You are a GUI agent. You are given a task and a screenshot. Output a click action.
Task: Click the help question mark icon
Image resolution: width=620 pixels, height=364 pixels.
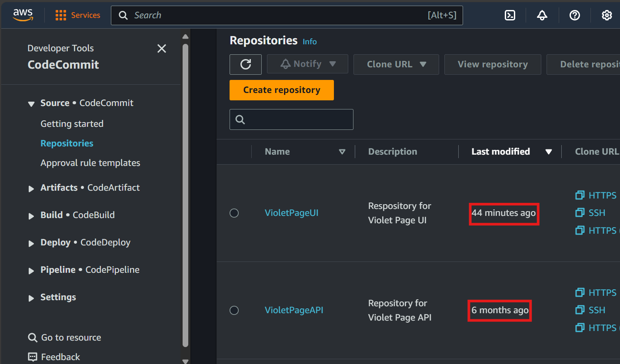[575, 15]
